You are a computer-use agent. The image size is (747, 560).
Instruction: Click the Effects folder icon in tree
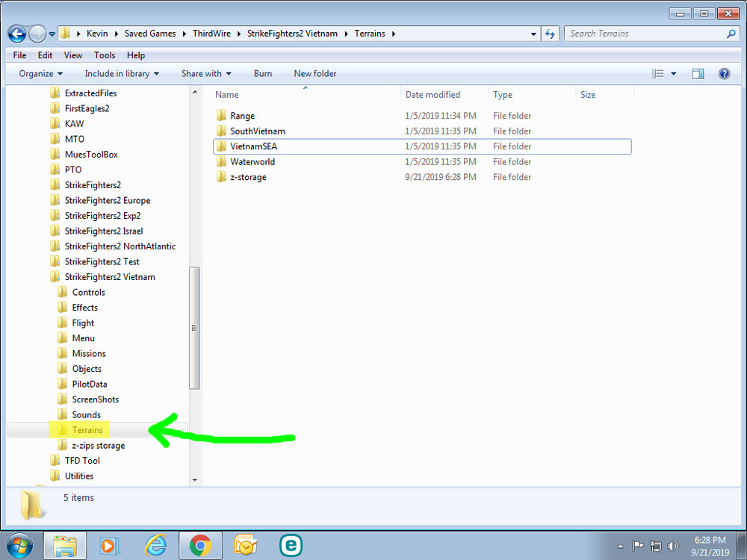[x=63, y=307]
